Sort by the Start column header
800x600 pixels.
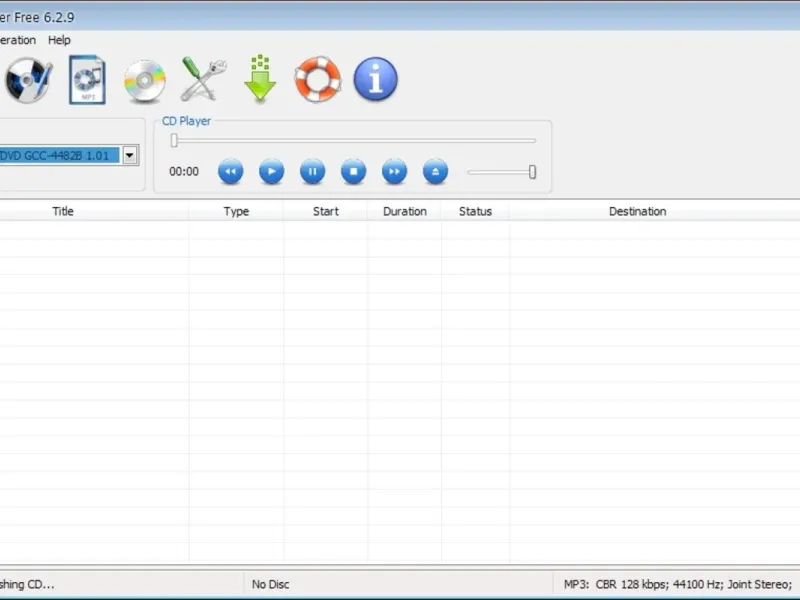[x=326, y=211]
